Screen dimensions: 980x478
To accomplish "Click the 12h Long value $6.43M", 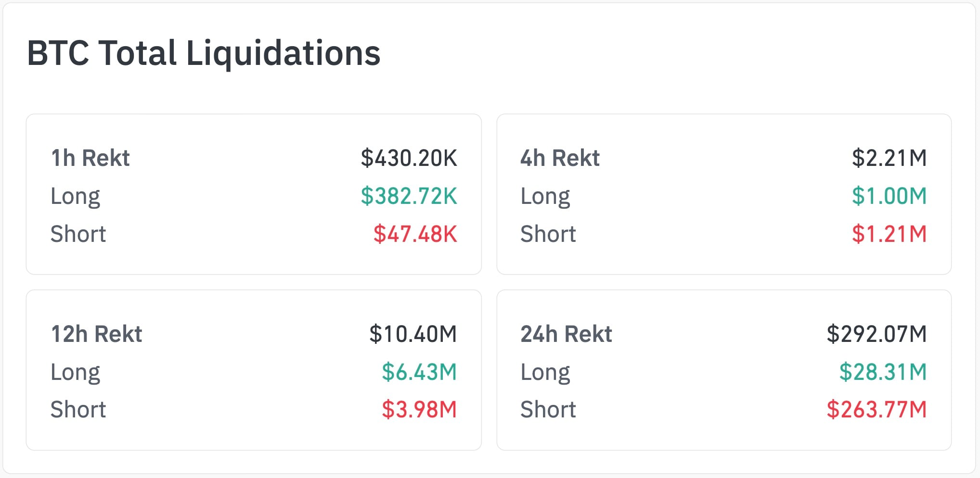I will (419, 372).
